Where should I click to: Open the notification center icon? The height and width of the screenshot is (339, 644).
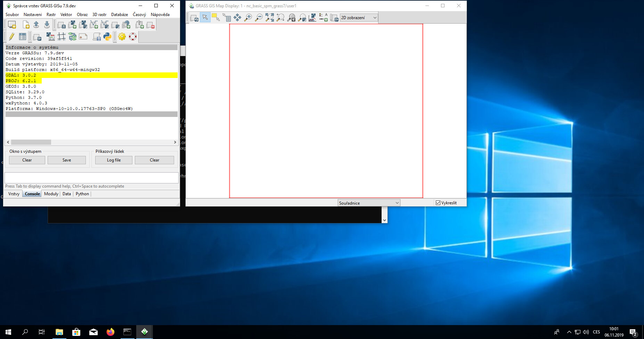(x=633, y=332)
